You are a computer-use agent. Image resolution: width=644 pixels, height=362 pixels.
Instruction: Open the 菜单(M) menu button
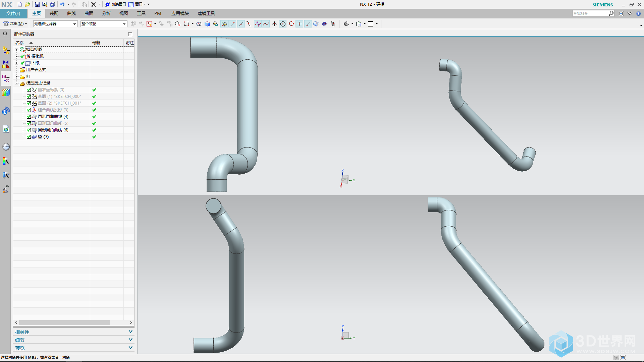tap(15, 24)
